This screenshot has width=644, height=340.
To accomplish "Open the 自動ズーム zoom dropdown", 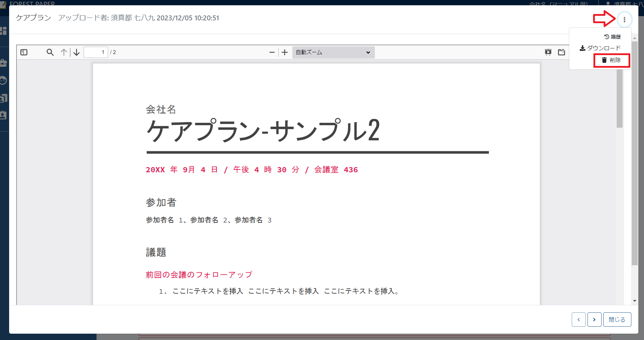I will [333, 52].
